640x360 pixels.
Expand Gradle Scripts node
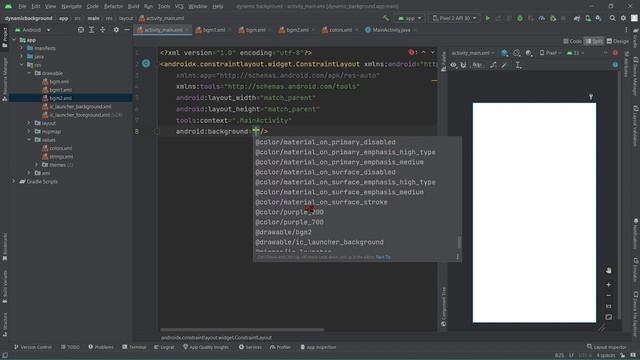(13, 181)
